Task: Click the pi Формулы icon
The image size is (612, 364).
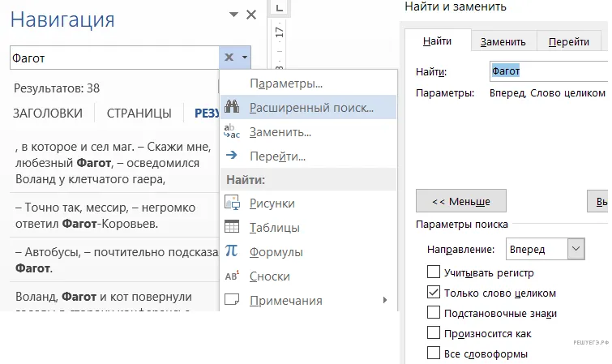Action: 232,251
